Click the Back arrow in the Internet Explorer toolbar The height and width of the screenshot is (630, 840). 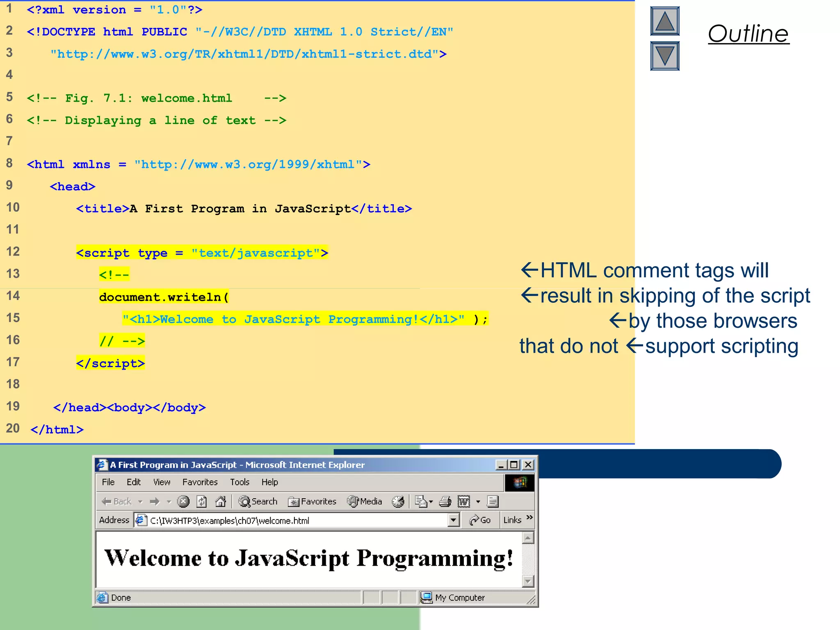(116, 501)
